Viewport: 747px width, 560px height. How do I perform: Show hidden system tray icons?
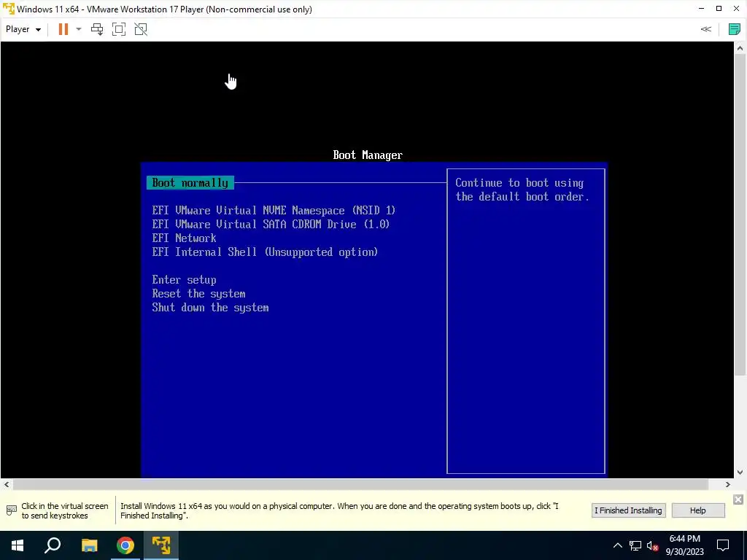tap(617, 545)
